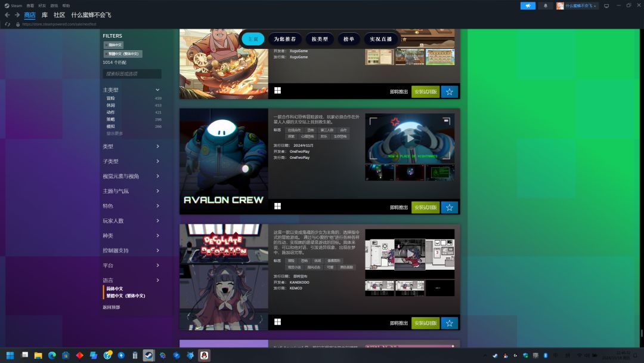Select the 实况直播 pill tab
This screenshot has width=644, height=363.
[x=380, y=39]
